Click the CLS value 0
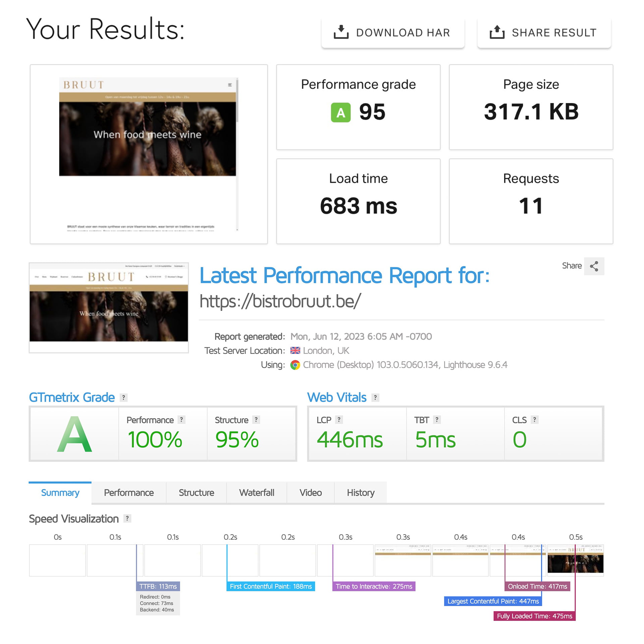The image size is (644, 644). [x=520, y=440]
